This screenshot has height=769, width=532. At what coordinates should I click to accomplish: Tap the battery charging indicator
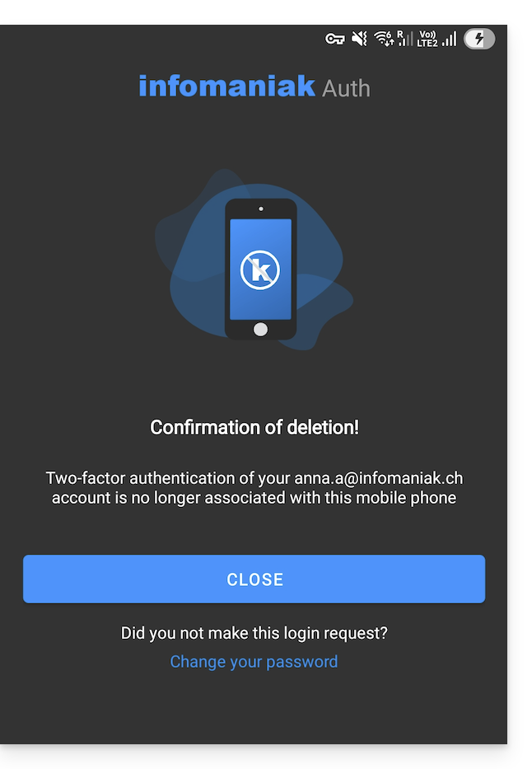tap(479, 39)
